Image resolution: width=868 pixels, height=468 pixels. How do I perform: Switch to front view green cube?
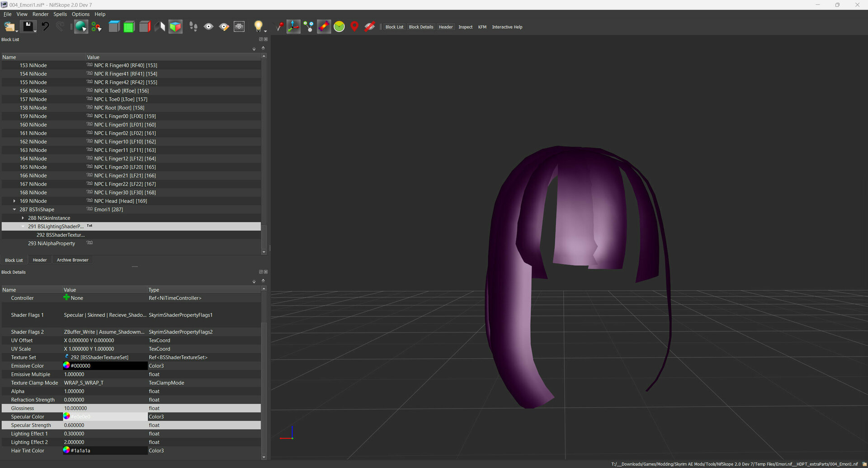129,27
